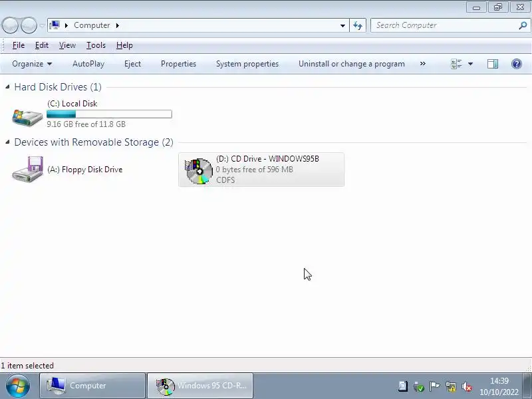
Task: Select the CD Drive WINDOWS95B disc icon
Action: 199,171
